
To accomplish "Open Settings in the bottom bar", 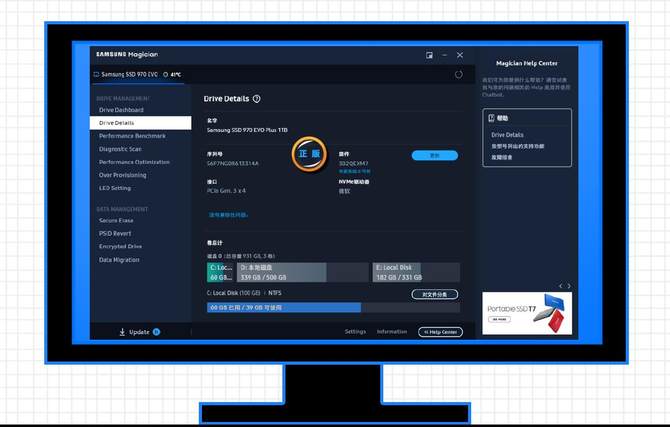I will pyautogui.click(x=355, y=332).
